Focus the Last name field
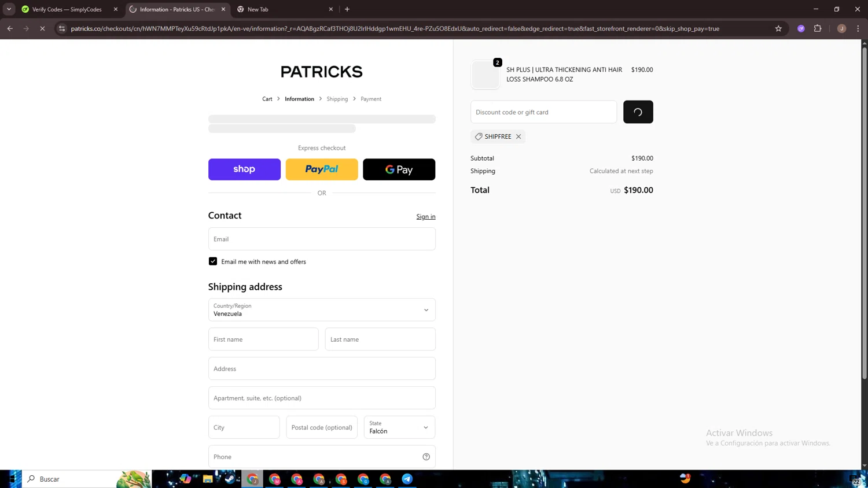 [x=380, y=339]
